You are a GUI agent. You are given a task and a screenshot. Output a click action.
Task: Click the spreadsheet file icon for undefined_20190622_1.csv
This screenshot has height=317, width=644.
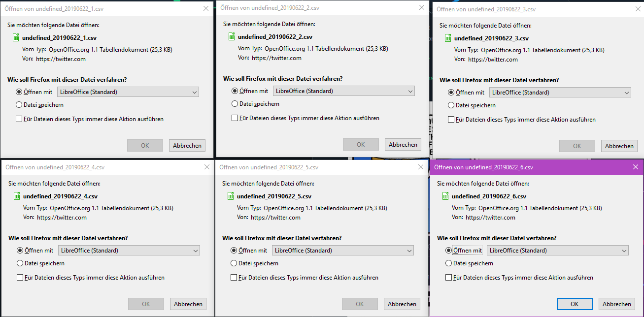pos(16,37)
